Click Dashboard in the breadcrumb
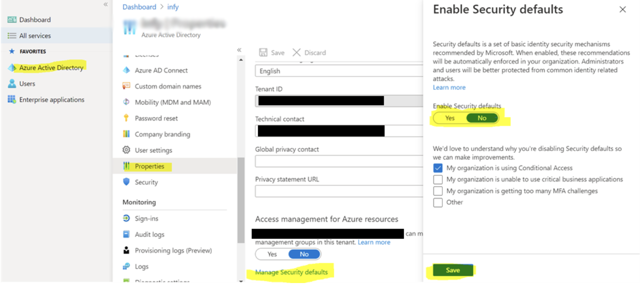Screen dimensions: 644x286 click(x=139, y=7)
